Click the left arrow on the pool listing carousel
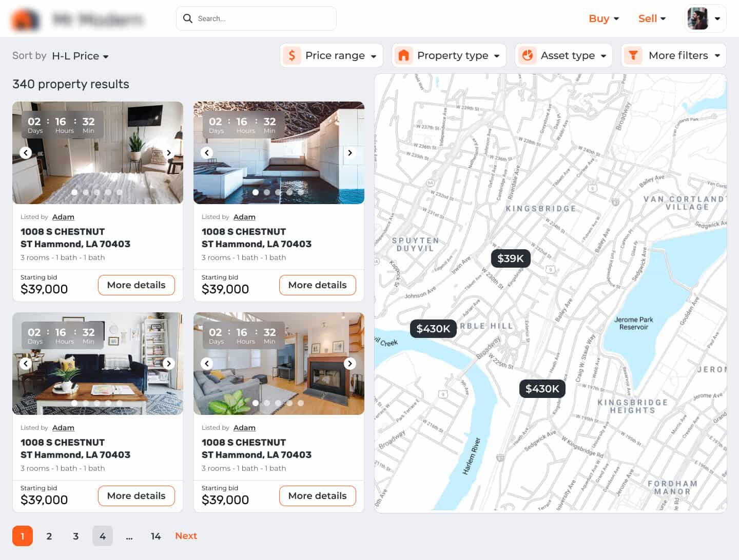Image resolution: width=739 pixels, height=560 pixels. tap(207, 153)
